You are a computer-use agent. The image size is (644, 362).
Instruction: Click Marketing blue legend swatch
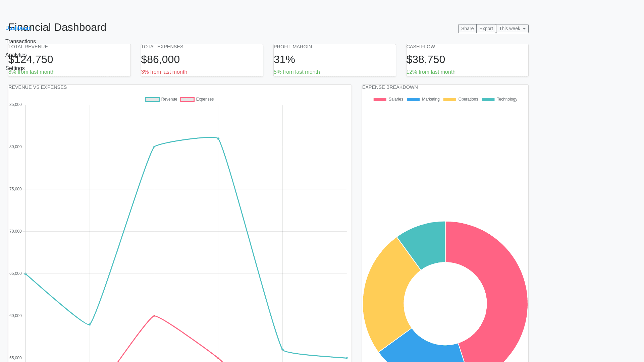(413, 100)
